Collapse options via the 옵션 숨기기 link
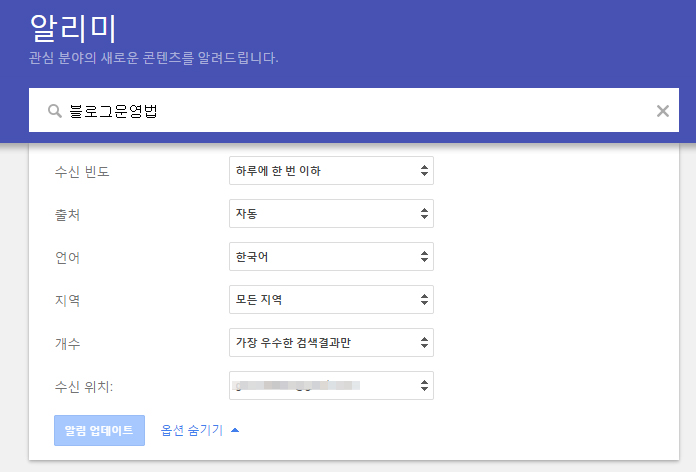 (x=193, y=430)
